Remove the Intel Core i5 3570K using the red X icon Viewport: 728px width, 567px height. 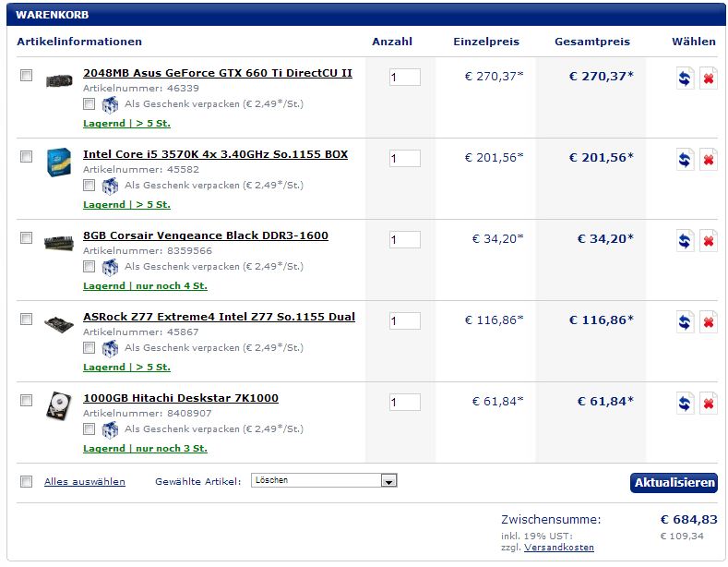(x=709, y=160)
